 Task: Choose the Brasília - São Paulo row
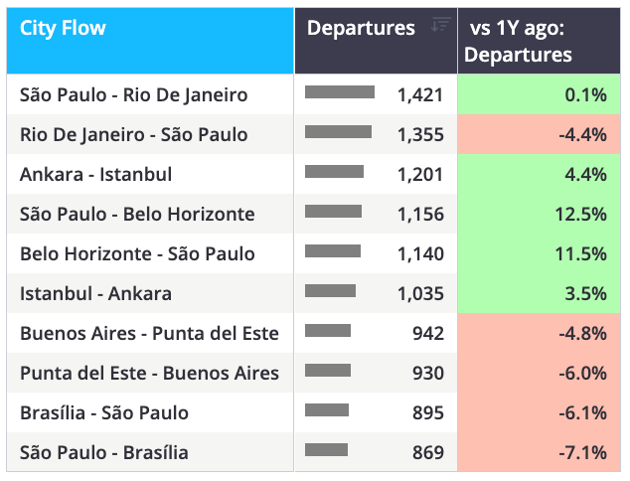[x=313, y=413]
